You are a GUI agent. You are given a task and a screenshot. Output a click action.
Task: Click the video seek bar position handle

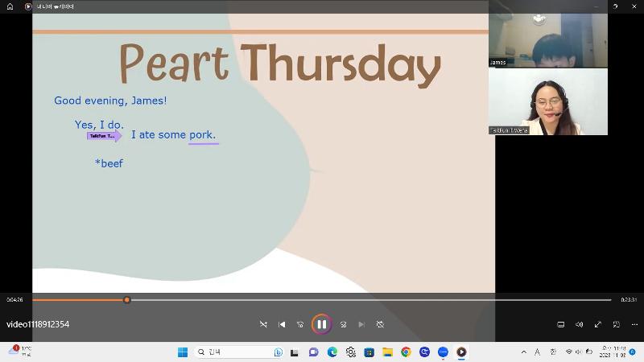[126, 300]
